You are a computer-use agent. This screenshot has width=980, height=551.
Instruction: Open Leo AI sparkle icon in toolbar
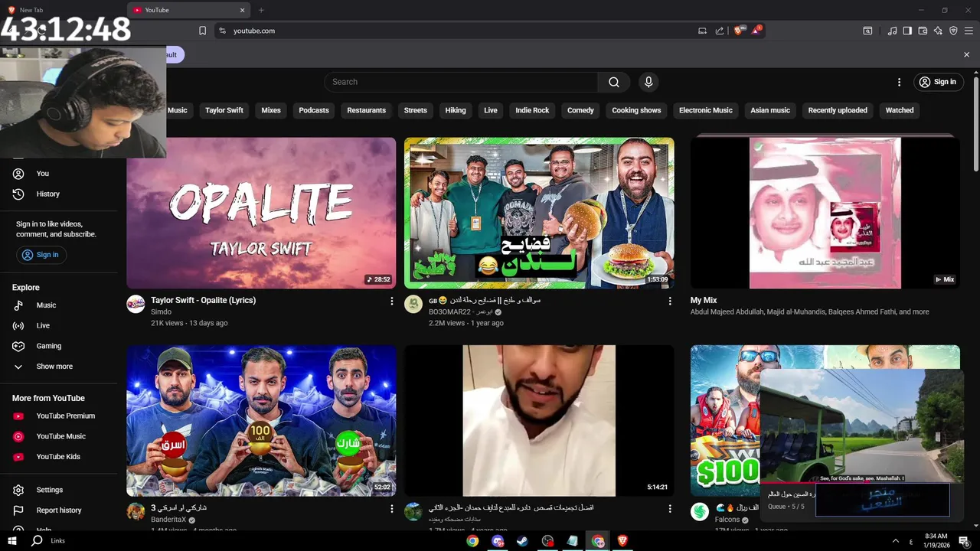pos(938,31)
